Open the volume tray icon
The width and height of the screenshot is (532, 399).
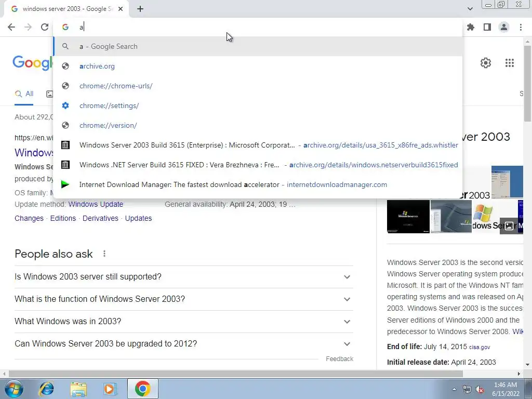point(480,390)
